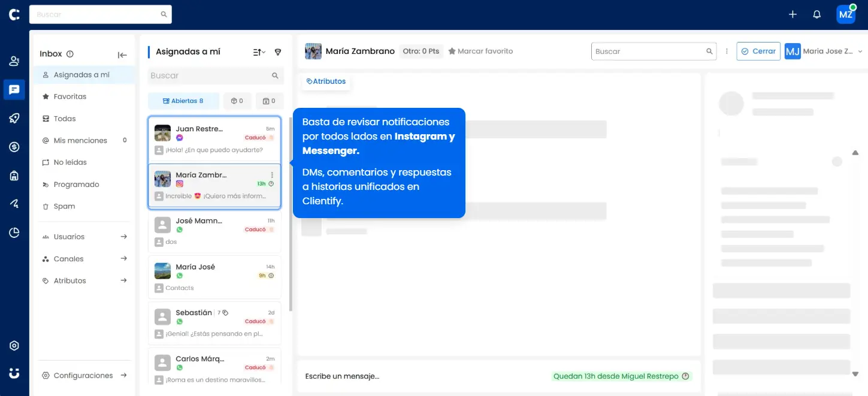Screen dimensions: 868x396
Task: Select the middle status tab showing 0
Action: [x=237, y=101]
